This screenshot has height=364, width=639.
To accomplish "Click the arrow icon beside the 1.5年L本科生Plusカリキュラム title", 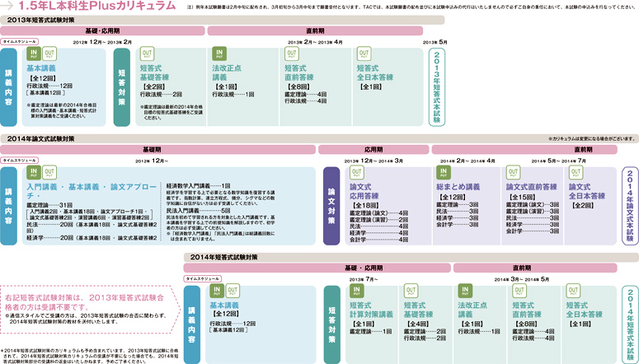I will coord(9,7).
